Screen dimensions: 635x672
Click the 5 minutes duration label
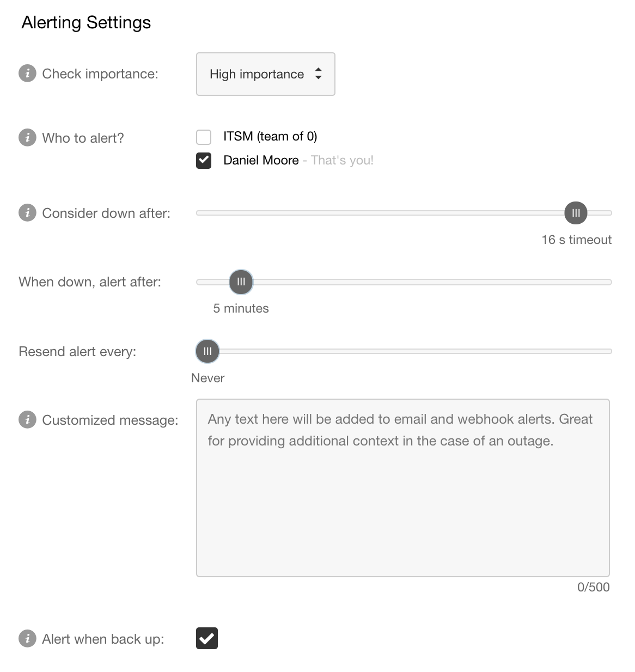pyautogui.click(x=240, y=308)
